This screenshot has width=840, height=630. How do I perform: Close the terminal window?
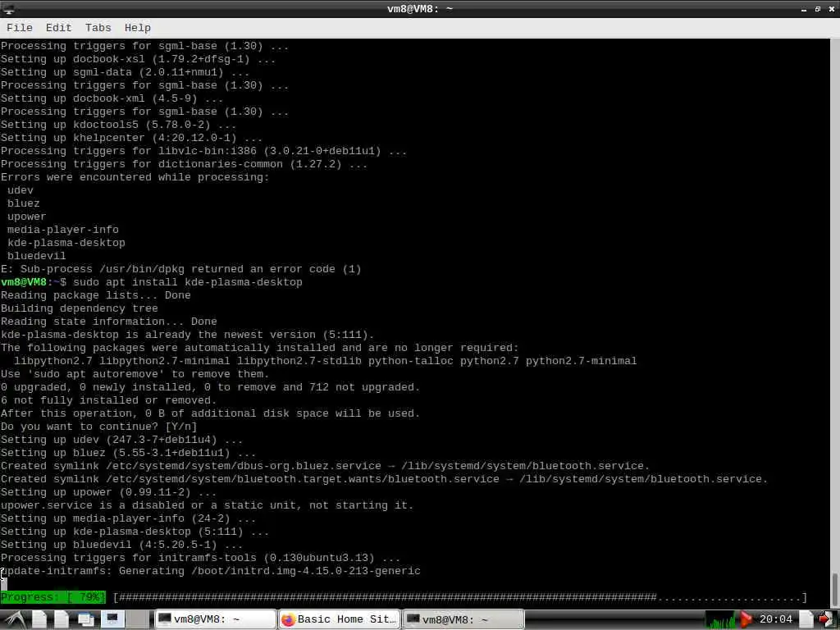[x=831, y=9]
